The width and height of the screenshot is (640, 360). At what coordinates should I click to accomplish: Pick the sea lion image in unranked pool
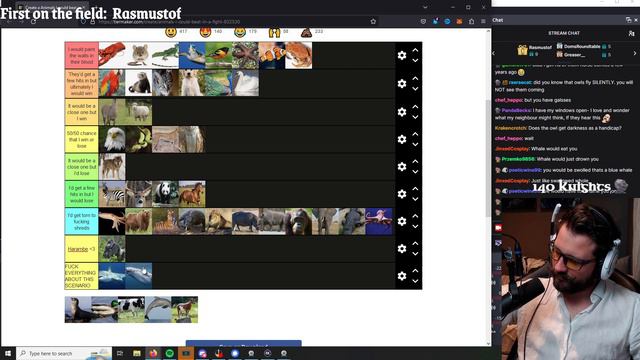(x=78, y=309)
